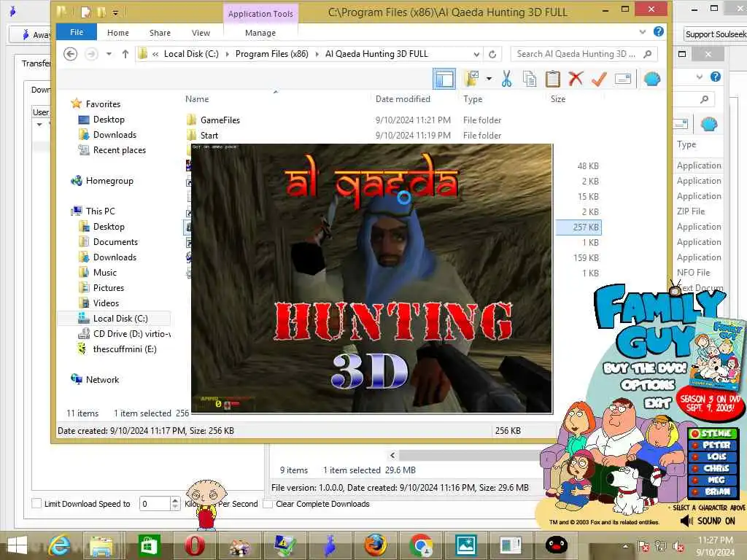Sort by the Type column header
The height and width of the screenshot is (560, 747).
tap(473, 98)
